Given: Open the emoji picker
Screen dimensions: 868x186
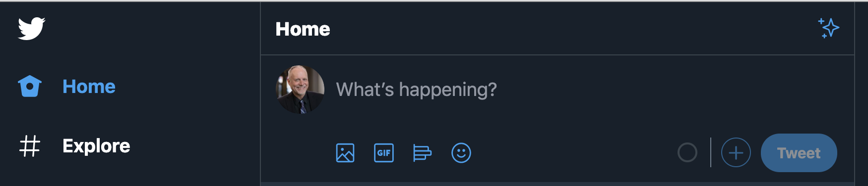Looking at the screenshot, I should (461, 153).
